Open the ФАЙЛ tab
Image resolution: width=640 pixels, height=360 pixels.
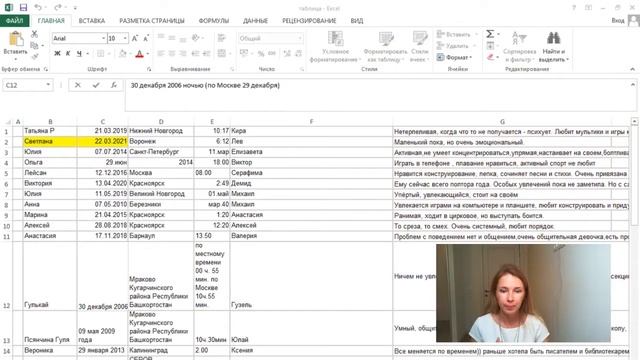(x=14, y=20)
